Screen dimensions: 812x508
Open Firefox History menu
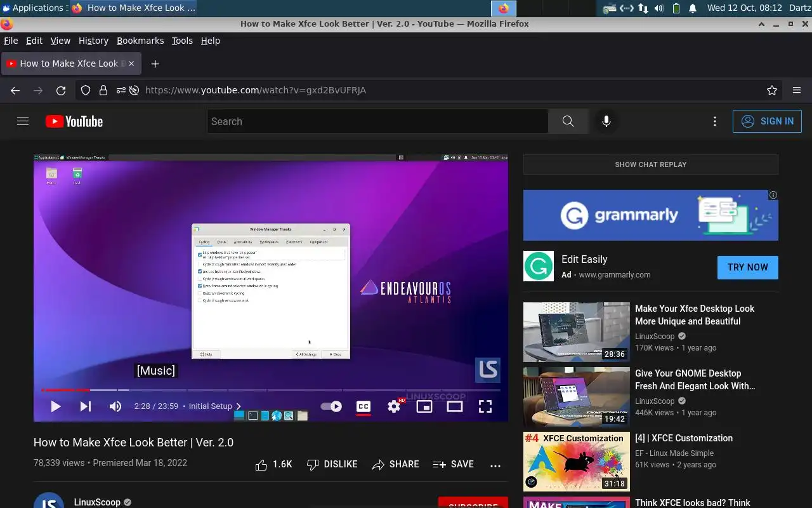pyautogui.click(x=93, y=41)
